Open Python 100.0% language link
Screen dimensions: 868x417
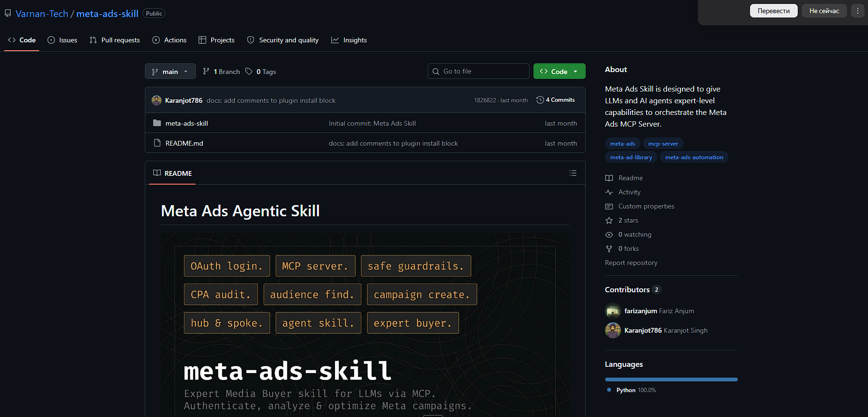[x=631, y=390]
